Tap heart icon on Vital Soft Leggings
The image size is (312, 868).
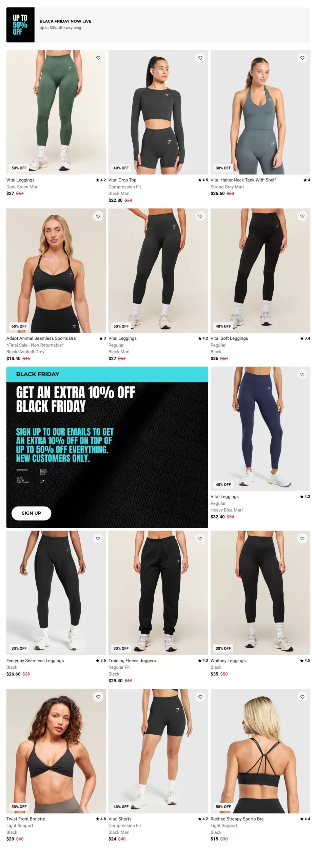pyautogui.click(x=303, y=216)
